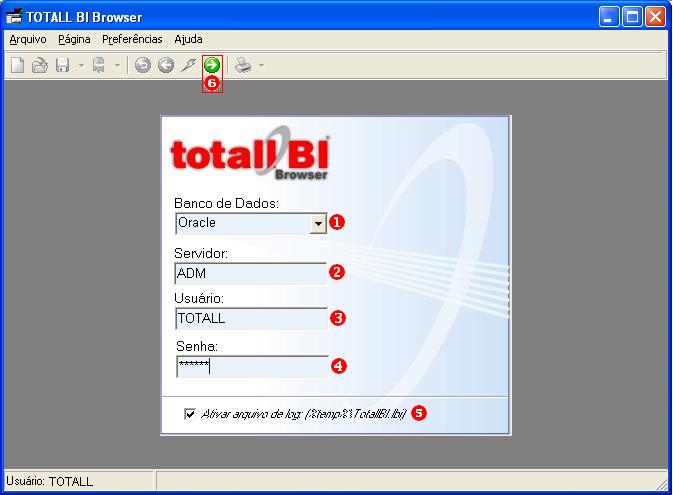
Task: Click the 'Usuário:' label above the field
Action: (199, 298)
